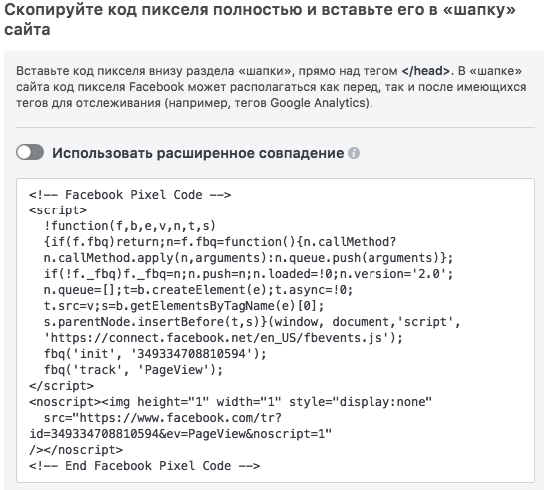Click the fbq('init', '349334708810594') line
Screen dimensions: 544x490
(x=155, y=354)
